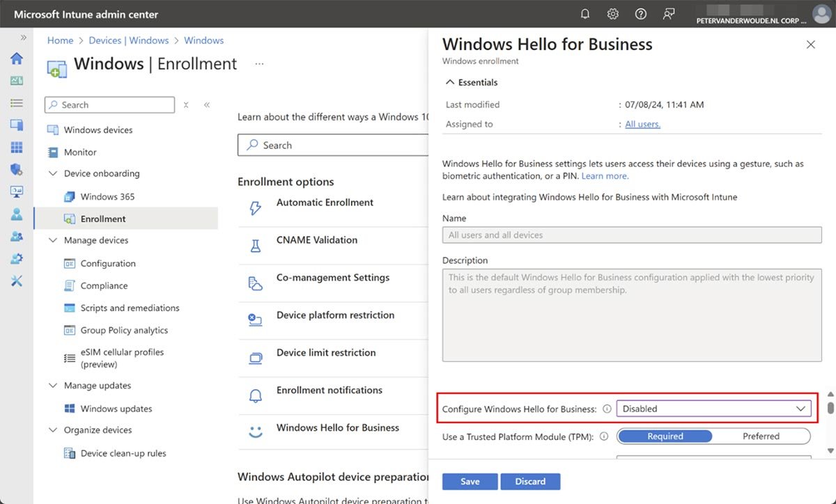Collapse the sidebar menu double-chevron
The width and height of the screenshot is (836, 504).
click(x=207, y=105)
